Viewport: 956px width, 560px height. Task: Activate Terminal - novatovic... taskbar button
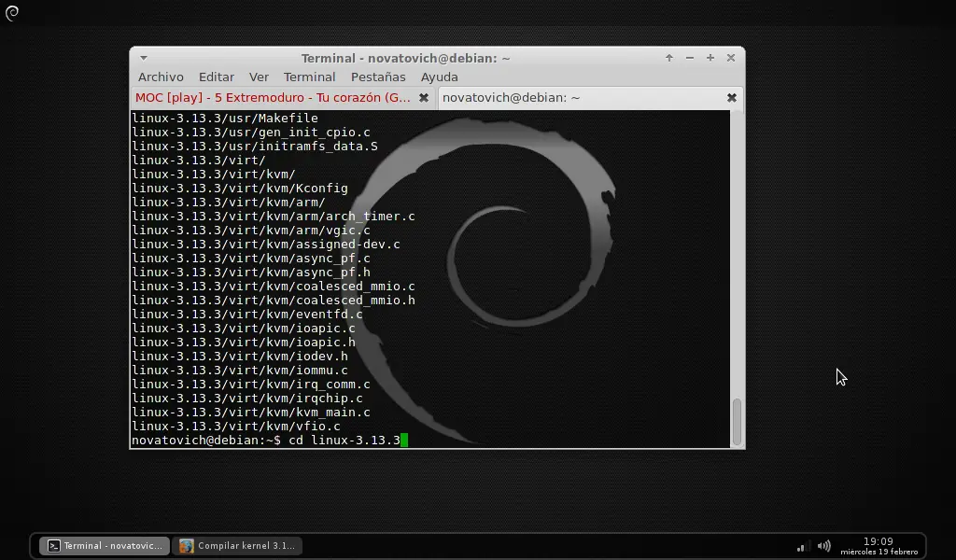[x=105, y=545]
